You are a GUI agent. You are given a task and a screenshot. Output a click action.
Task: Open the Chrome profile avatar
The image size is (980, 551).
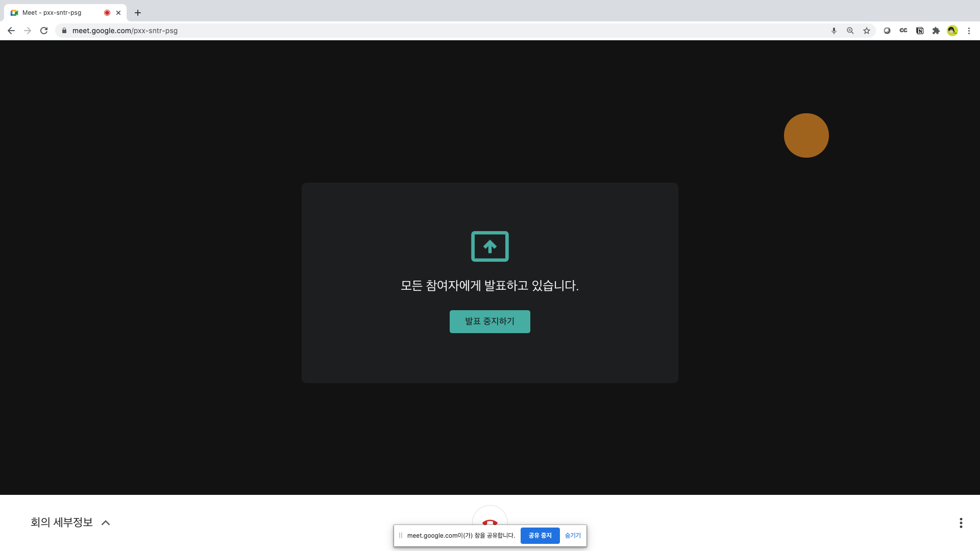pyautogui.click(x=952, y=31)
